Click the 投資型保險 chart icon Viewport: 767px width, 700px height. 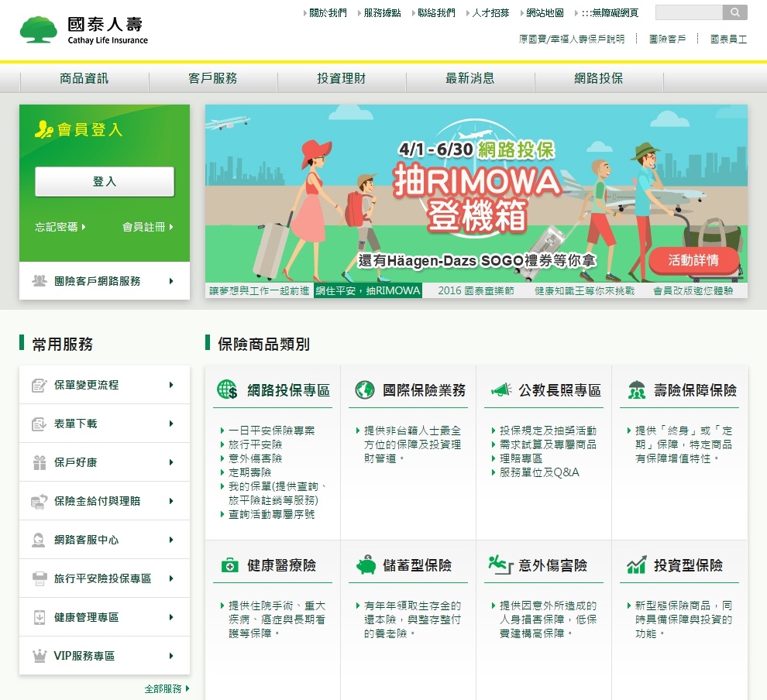[x=636, y=564]
